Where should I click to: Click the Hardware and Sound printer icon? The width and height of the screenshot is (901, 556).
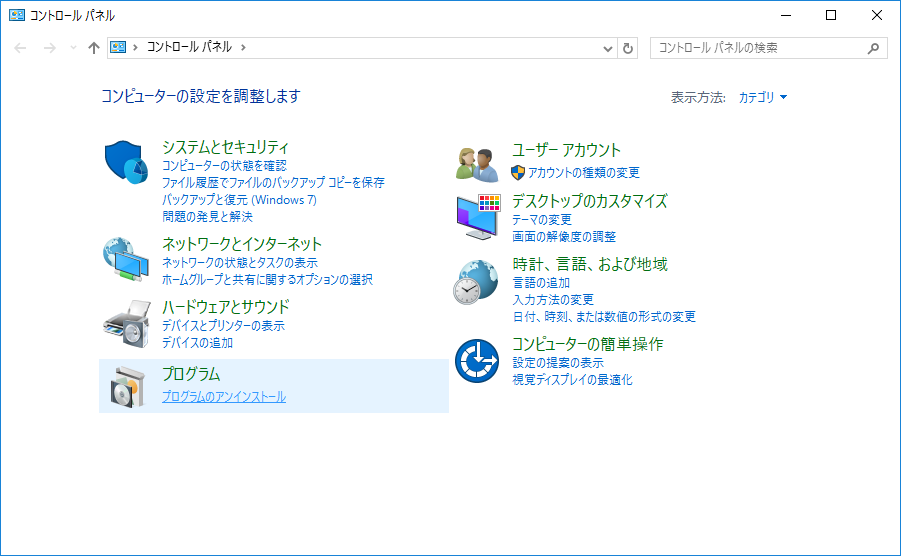(126, 322)
